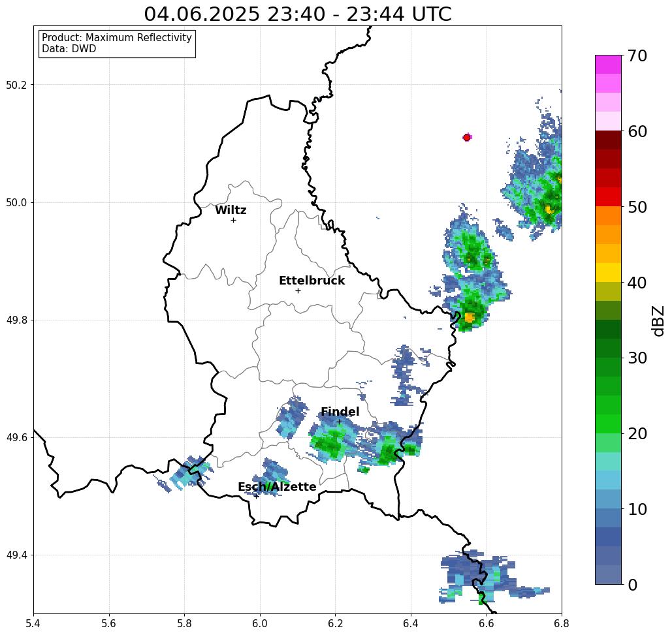Click the longitude tick label 5.4
Image resolution: width=672 pixels, height=635 pixels.
(x=33, y=623)
